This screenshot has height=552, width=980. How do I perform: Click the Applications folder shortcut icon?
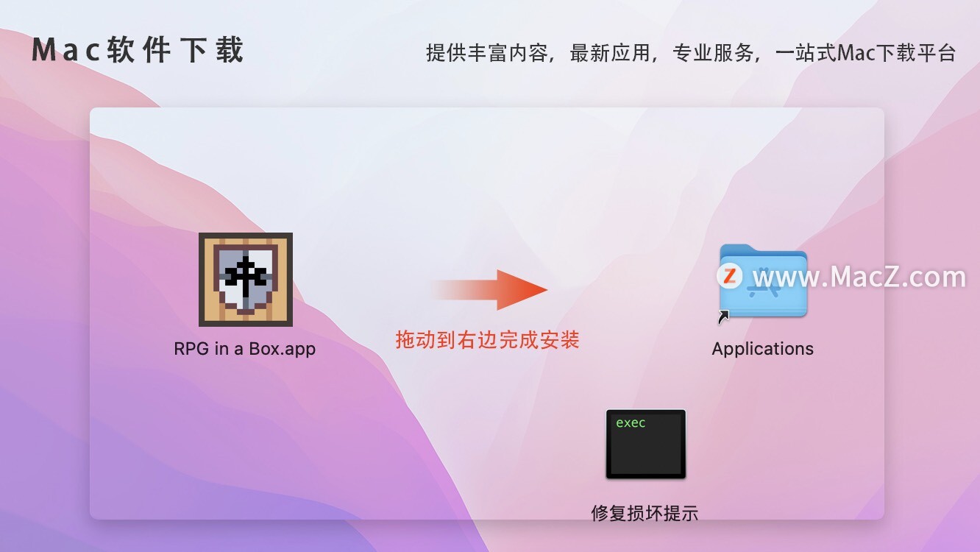[763, 282]
